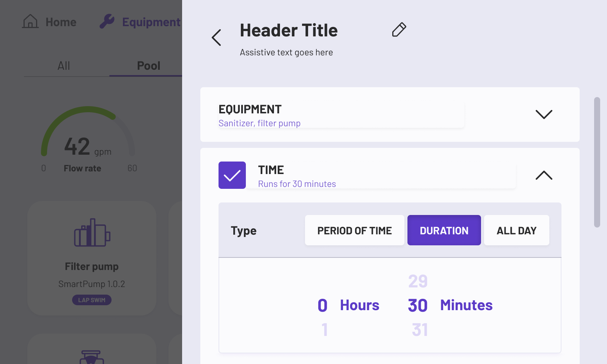The height and width of the screenshot is (364, 607).
Task: Edit header title with pencil icon
Action: (x=399, y=30)
